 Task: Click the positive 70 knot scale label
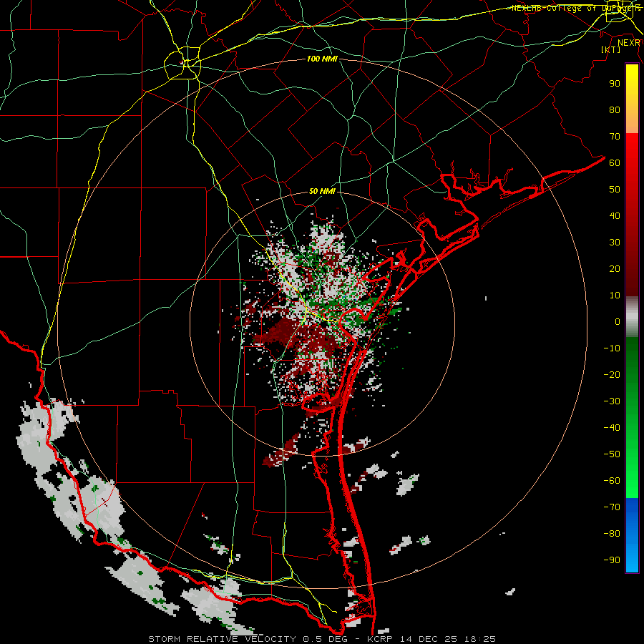(615, 137)
